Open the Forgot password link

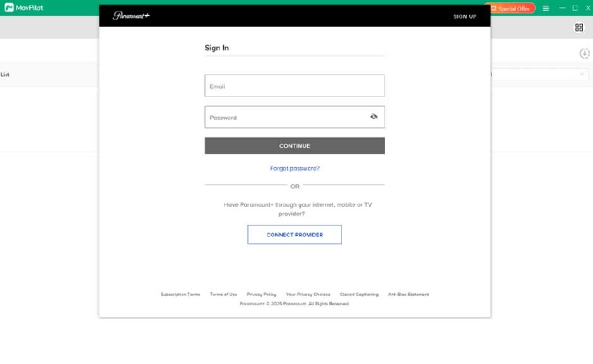point(295,168)
